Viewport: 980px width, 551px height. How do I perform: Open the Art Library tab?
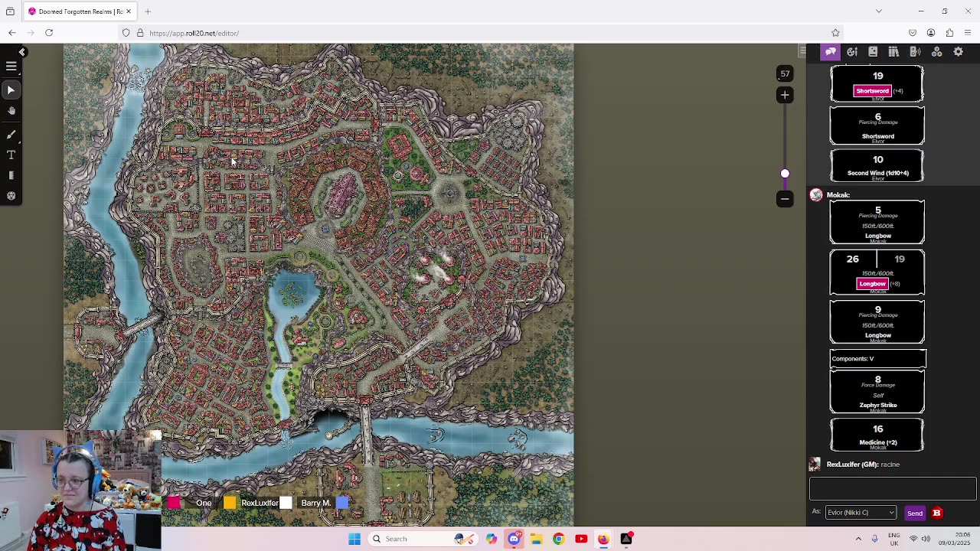(x=852, y=52)
